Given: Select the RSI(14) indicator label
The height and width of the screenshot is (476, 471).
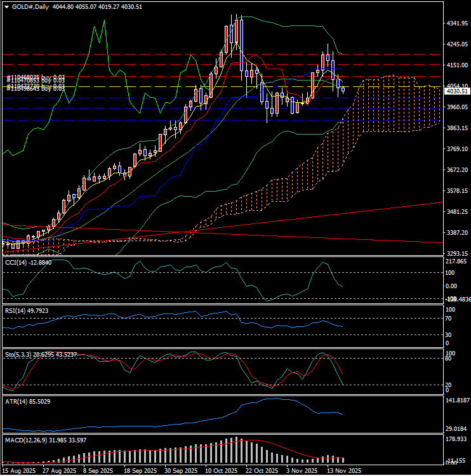Looking at the screenshot, I should pos(26,310).
